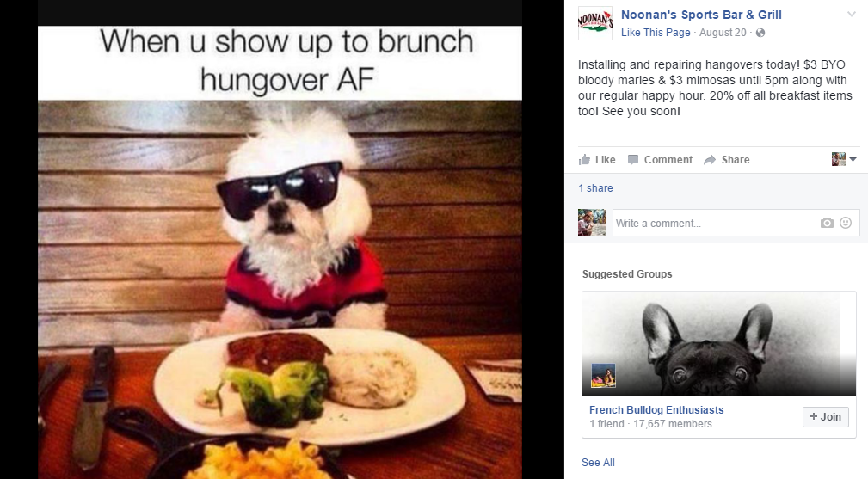Open the emoji smiley picker

846,223
